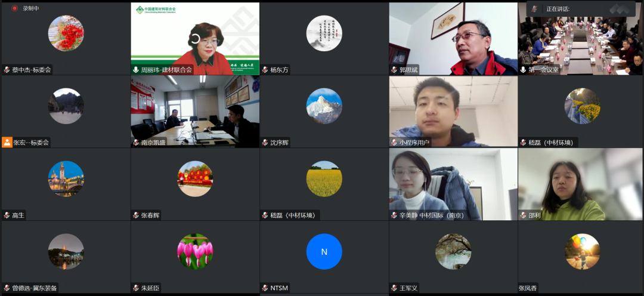Click the orange host icon beside 张宏--标委会
The height and width of the screenshot is (296, 644).
(x=7, y=143)
